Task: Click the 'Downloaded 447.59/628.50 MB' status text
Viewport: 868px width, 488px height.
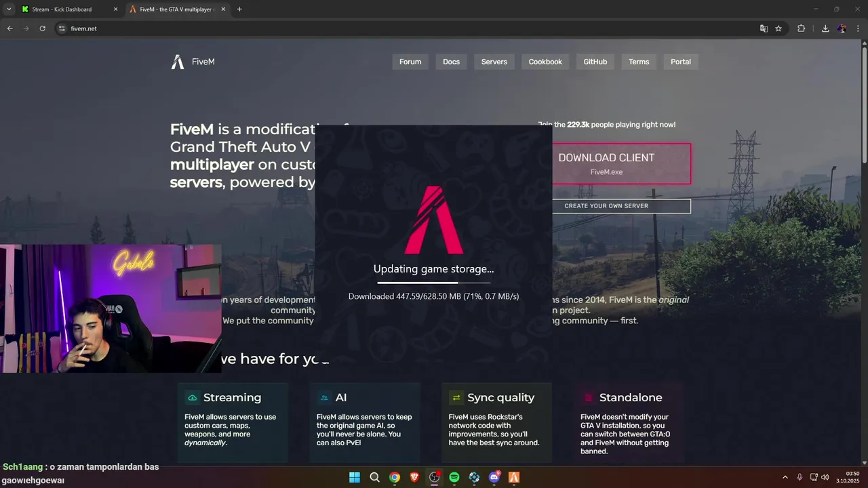Action: click(x=434, y=296)
